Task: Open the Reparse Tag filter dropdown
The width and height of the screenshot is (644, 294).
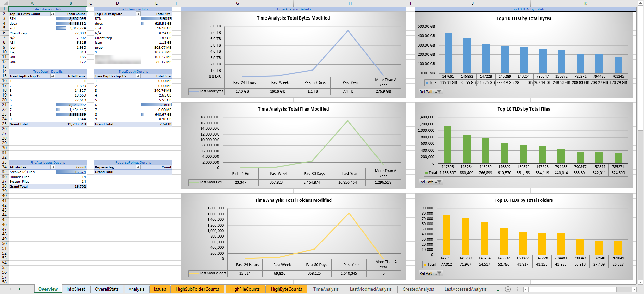Action: tap(138, 167)
